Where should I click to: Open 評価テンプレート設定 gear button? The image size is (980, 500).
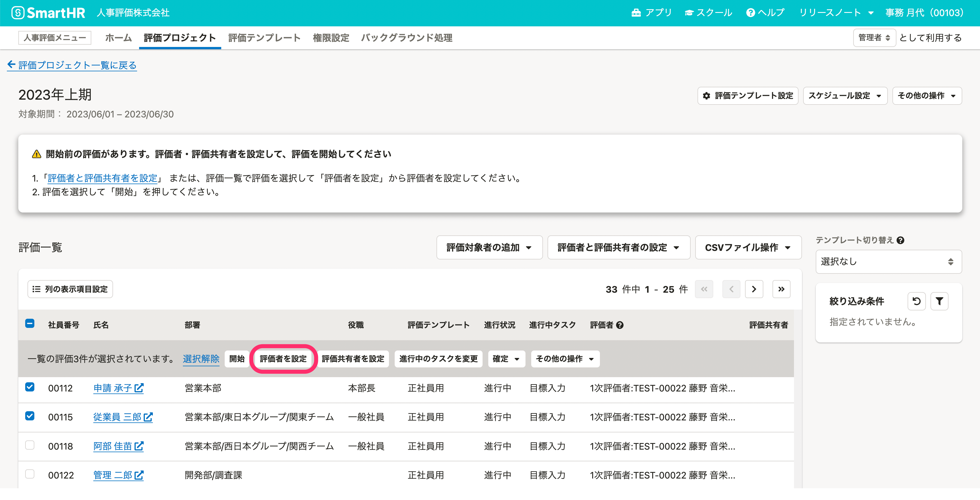click(748, 96)
